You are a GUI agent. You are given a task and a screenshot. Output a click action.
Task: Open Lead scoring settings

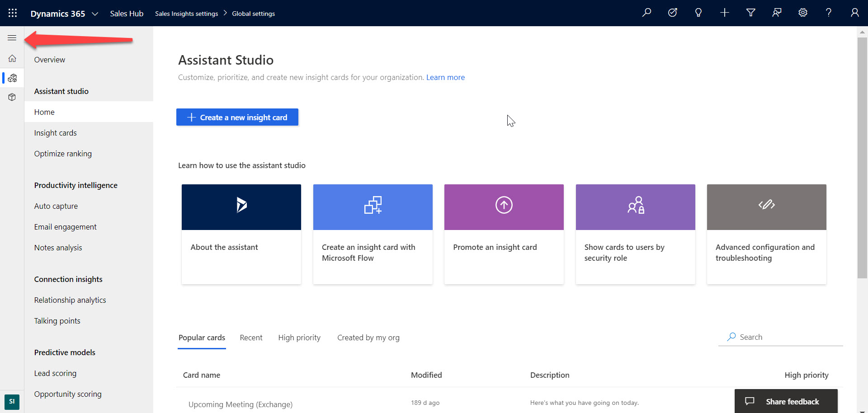tap(55, 373)
